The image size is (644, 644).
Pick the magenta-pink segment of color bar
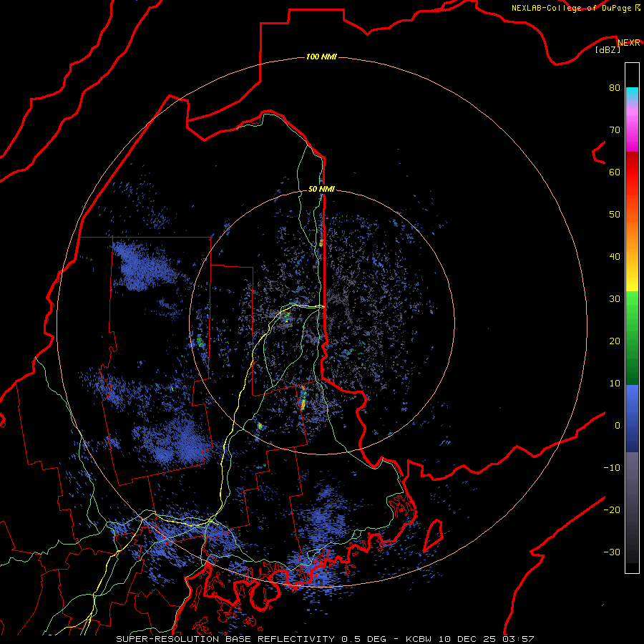coord(632,127)
